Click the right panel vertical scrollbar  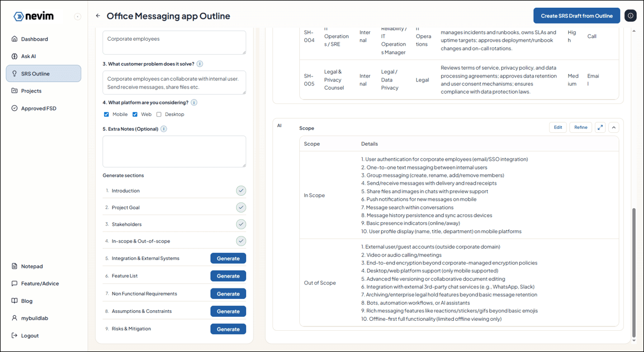[634, 272]
